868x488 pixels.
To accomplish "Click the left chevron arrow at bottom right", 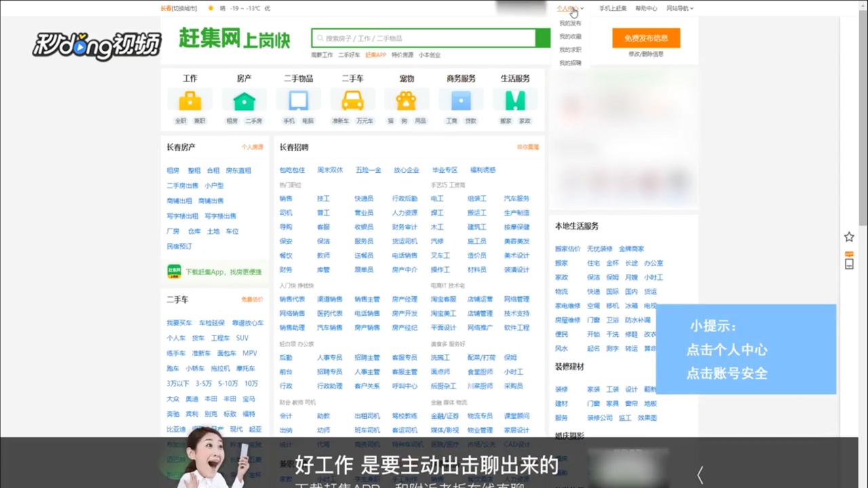I will [x=701, y=474].
